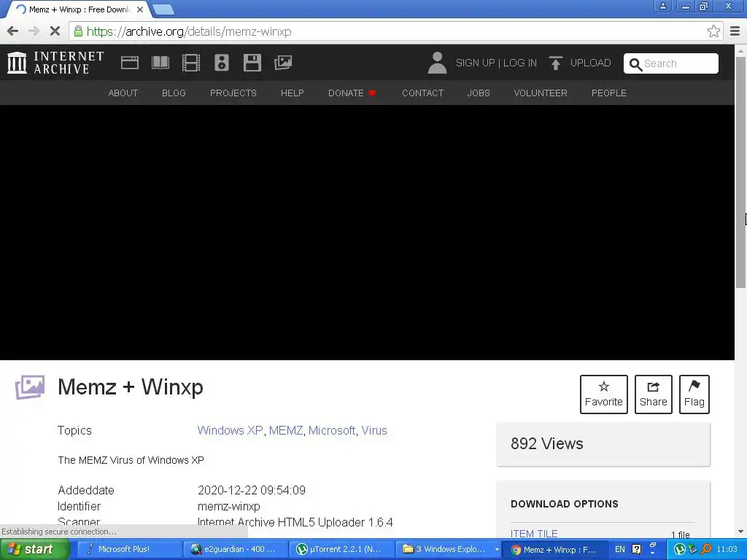Screen dimensions: 747x560
Task: Bookmark this page with the star
Action: [713, 31]
